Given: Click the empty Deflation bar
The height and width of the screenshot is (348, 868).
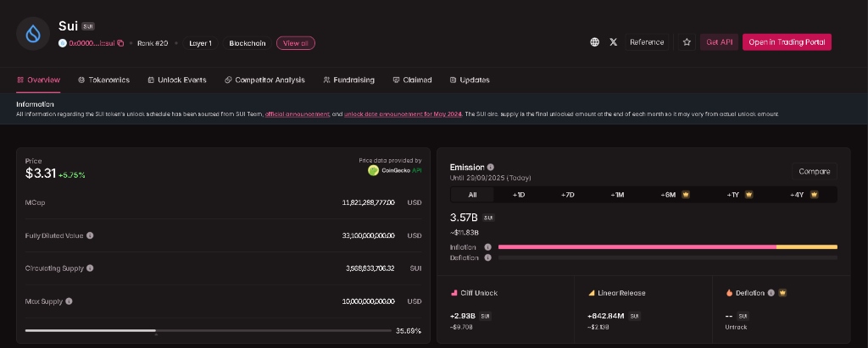Looking at the screenshot, I should 668,257.
